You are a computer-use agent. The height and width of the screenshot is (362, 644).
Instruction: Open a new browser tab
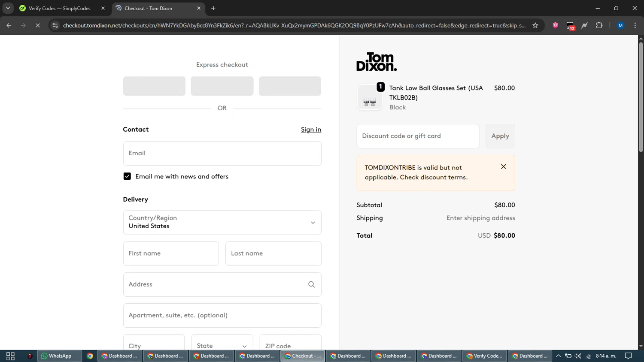(x=213, y=8)
